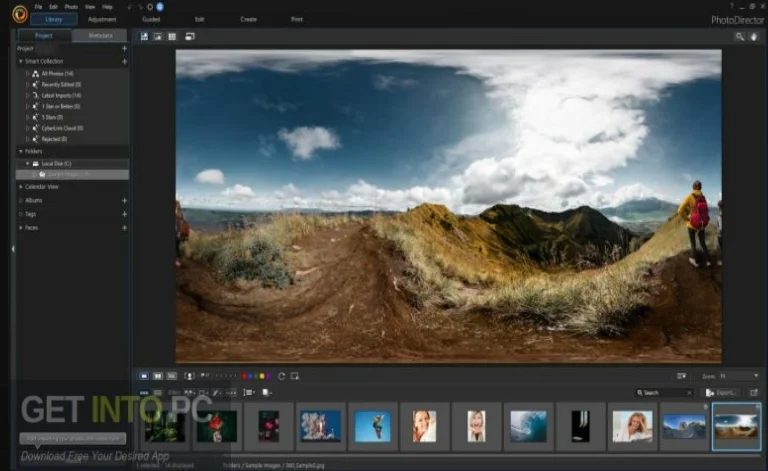Open the preferences gear icon in title bar
768x471 pixels.
(150, 7)
